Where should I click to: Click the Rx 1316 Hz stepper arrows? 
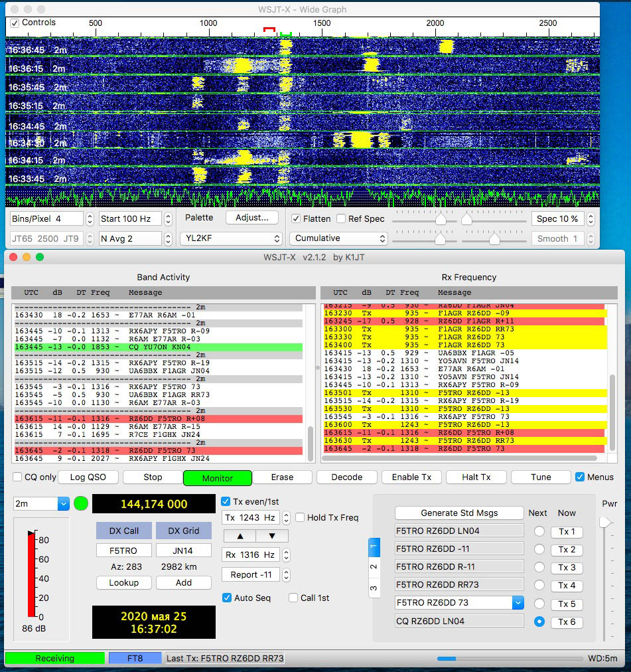tap(286, 555)
